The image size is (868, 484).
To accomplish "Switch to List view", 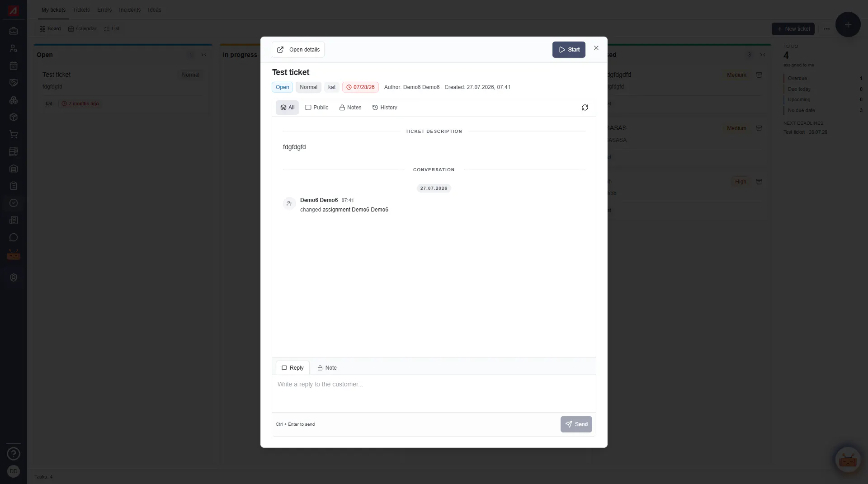I will [x=112, y=29].
